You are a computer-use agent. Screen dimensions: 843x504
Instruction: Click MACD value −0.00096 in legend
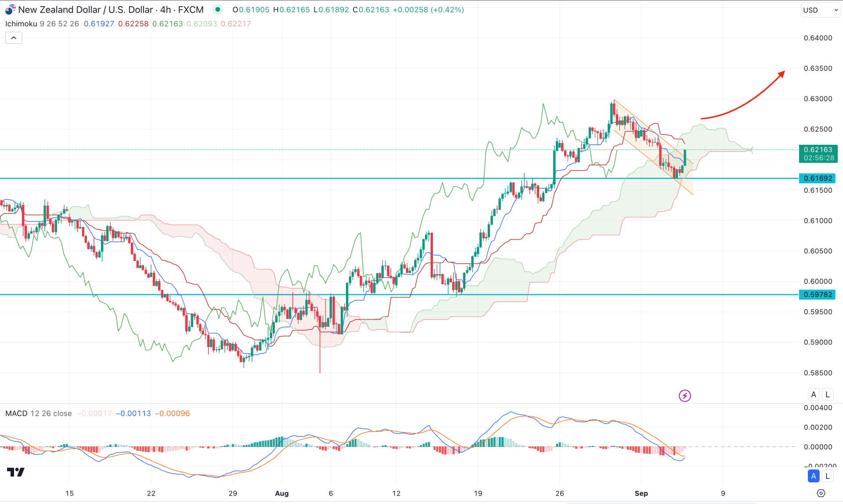click(x=172, y=413)
